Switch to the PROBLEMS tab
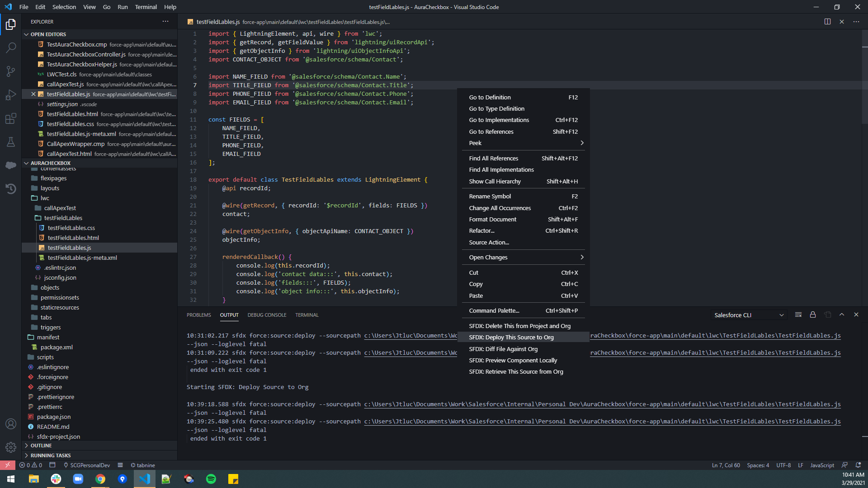The width and height of the screenshot is (868, 488). pos(199,315)
